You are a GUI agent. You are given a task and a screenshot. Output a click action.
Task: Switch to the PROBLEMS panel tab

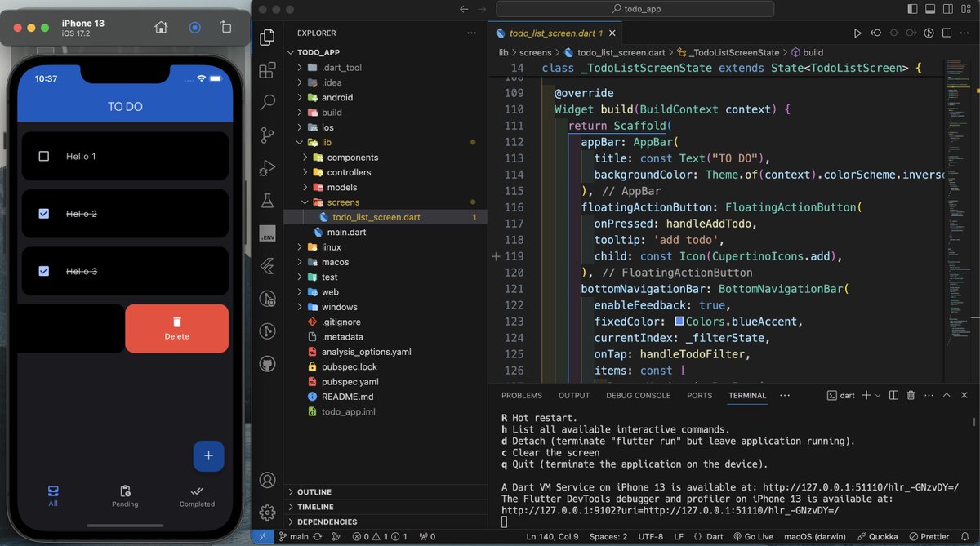pyautogui.click(x=522, y=395)
